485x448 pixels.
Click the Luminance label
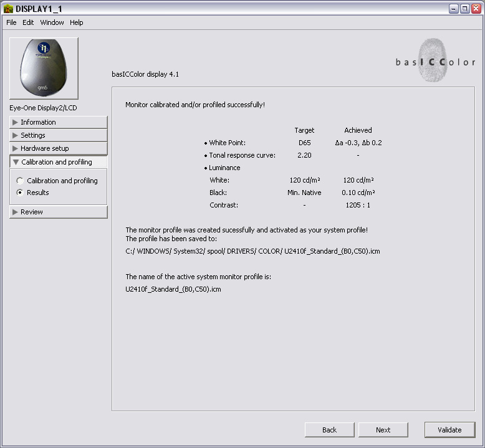pyautogui.click(x=224, y=168)
